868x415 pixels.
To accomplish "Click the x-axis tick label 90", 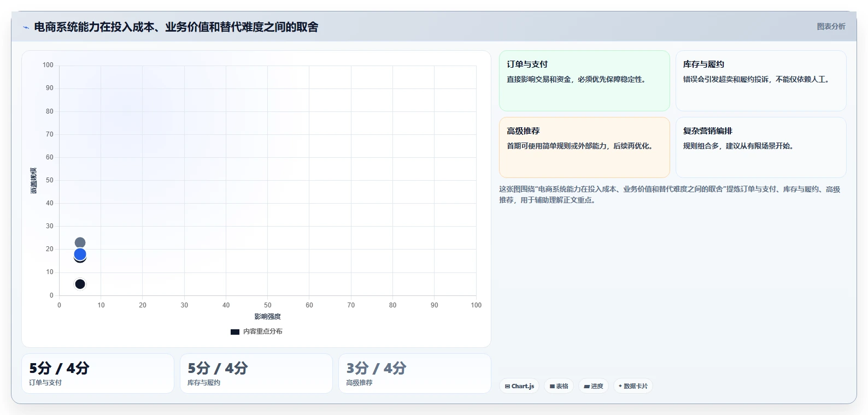I will [434, 305].
